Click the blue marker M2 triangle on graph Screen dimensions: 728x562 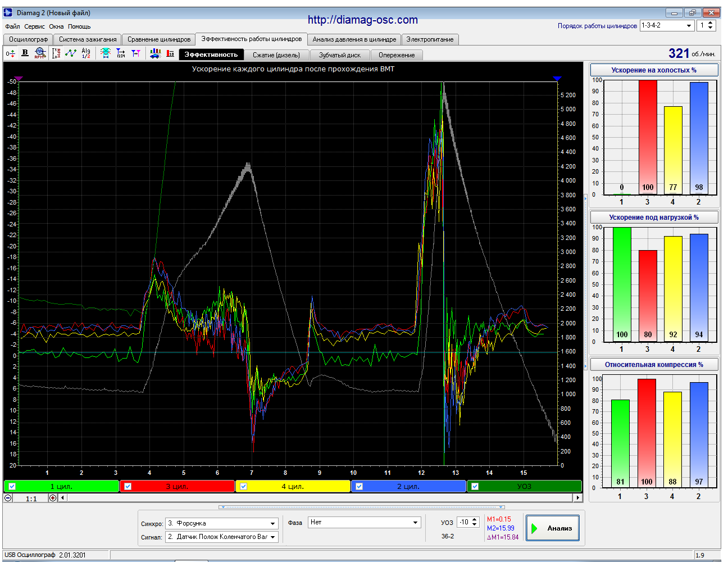click(x=557, y=79)
